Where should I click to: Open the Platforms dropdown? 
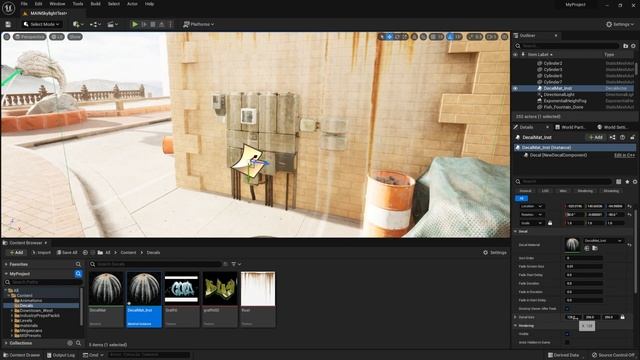click(x=198, y=24)
